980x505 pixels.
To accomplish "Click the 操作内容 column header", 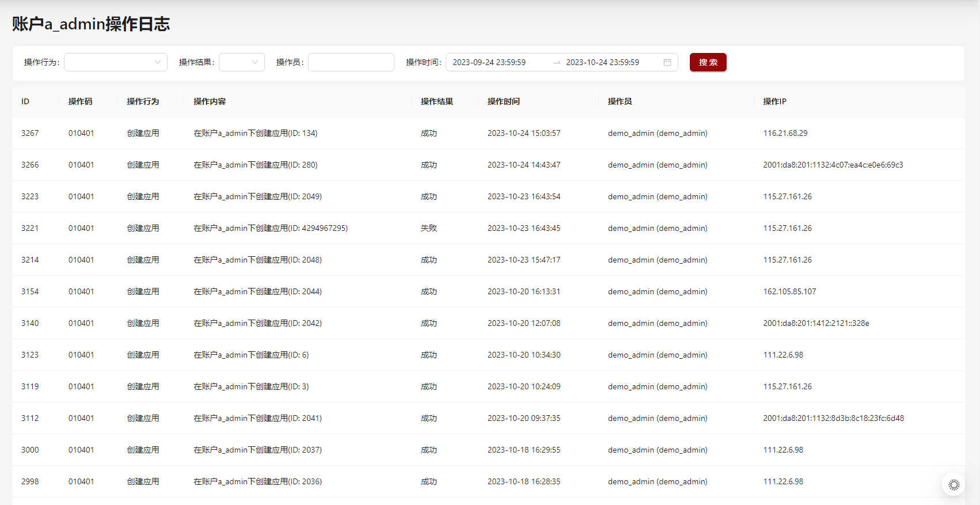I will click(x=210, y=101).
